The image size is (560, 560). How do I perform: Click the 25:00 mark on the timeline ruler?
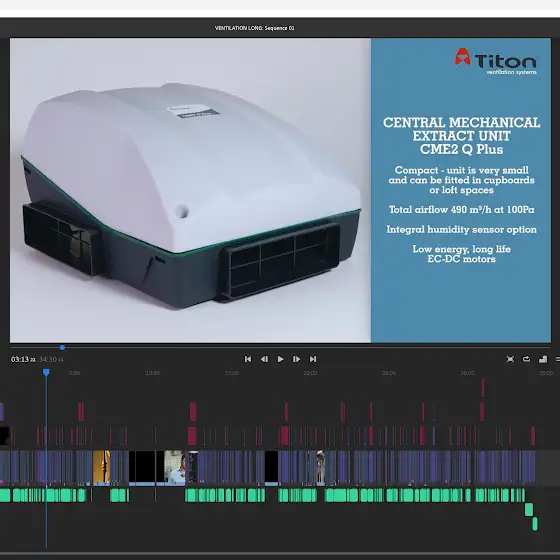coord(389,373)
